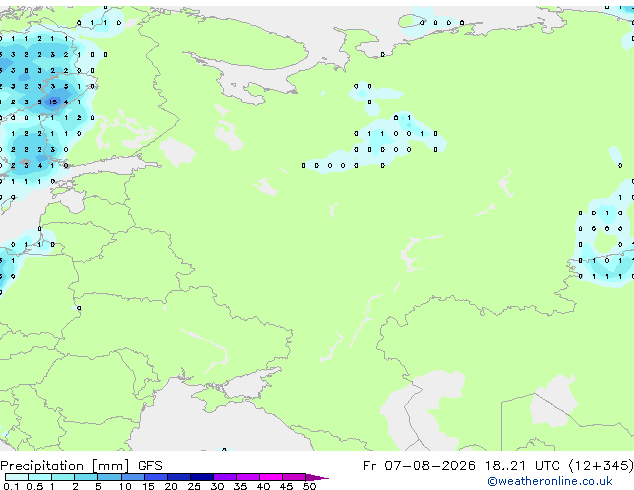Click the '50' legend scale label
Screen dimensions: 634x490
[x=309, y=486]
